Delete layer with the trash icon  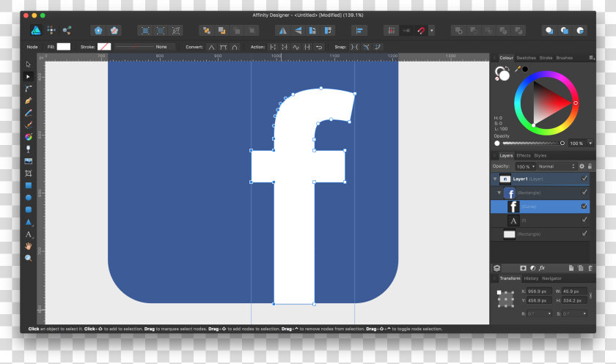pyautogui.click(x=590, y=268)
